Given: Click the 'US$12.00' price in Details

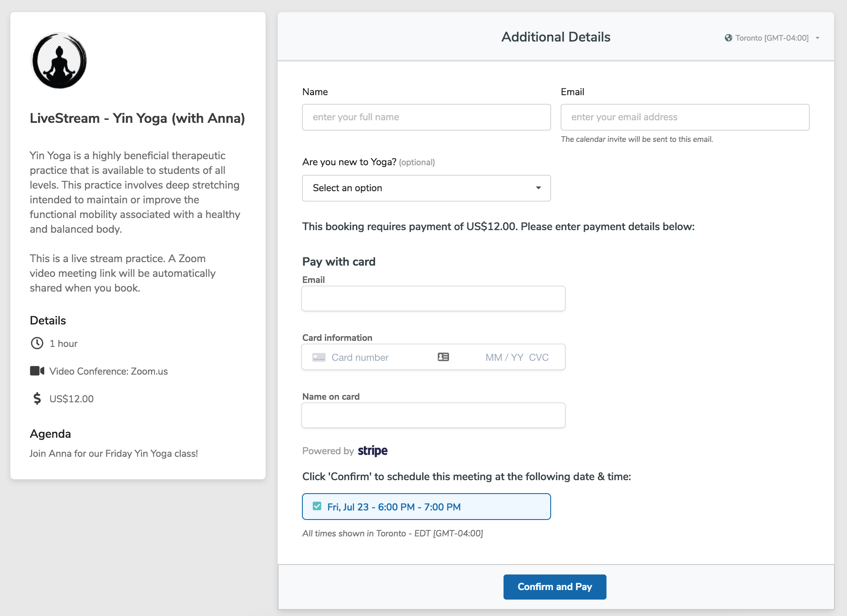Looking at the screenshot, I should pos(71,399).
